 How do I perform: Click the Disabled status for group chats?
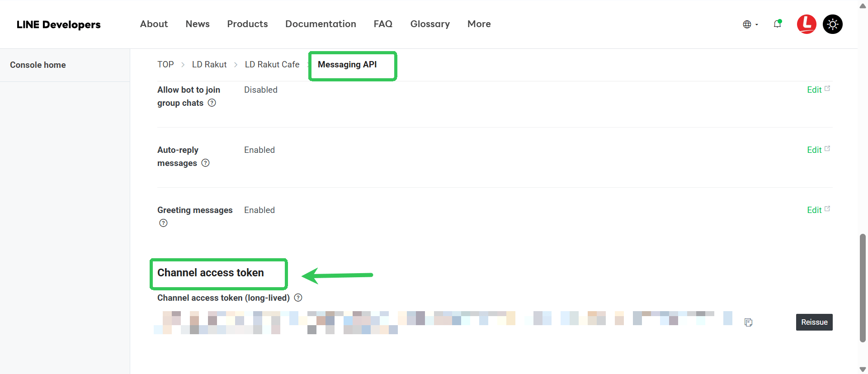(x=261, y=90)
